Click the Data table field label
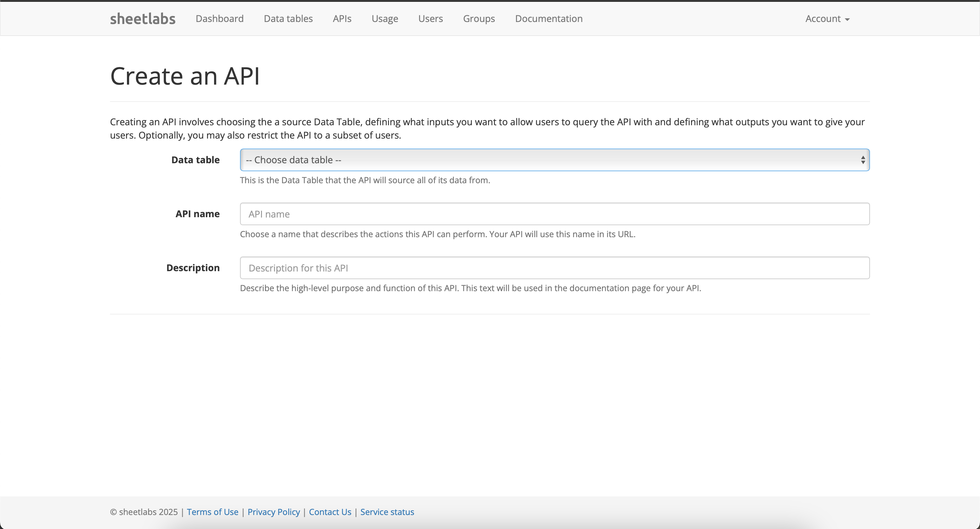 [195, 160]
